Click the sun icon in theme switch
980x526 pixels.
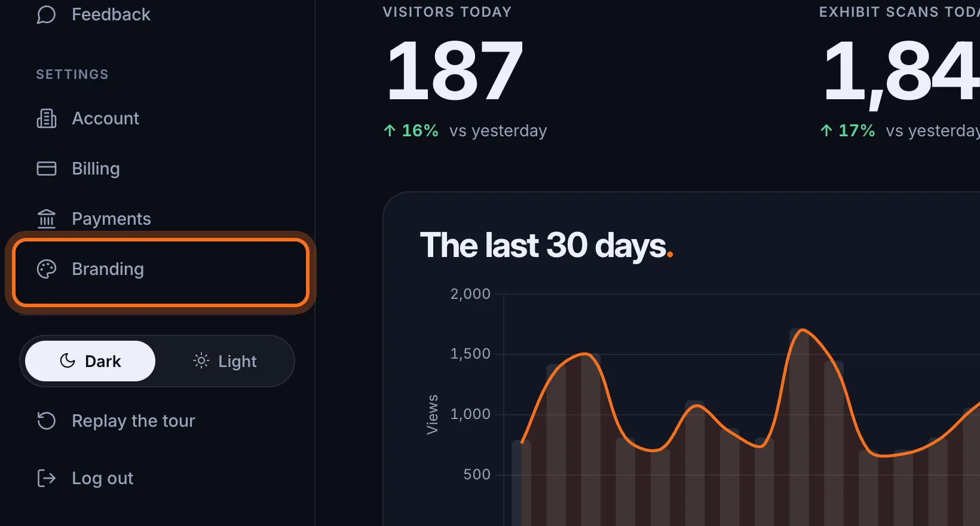pos(201,360)
